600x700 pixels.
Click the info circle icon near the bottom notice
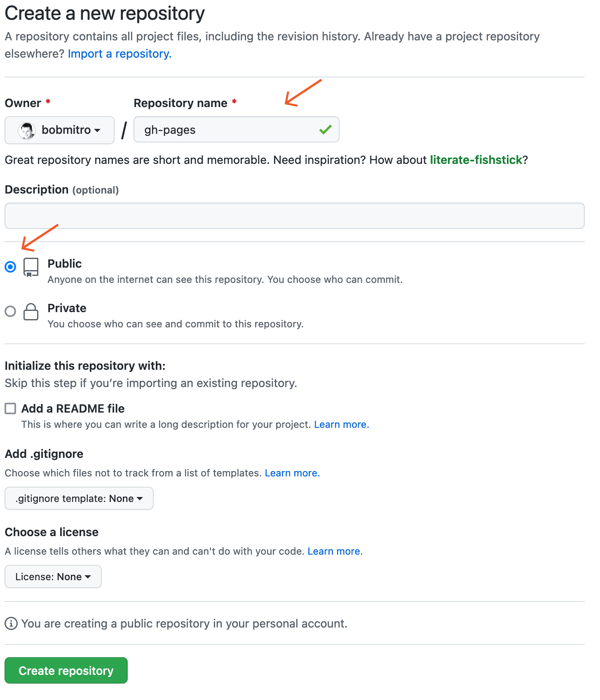(10, 623)
